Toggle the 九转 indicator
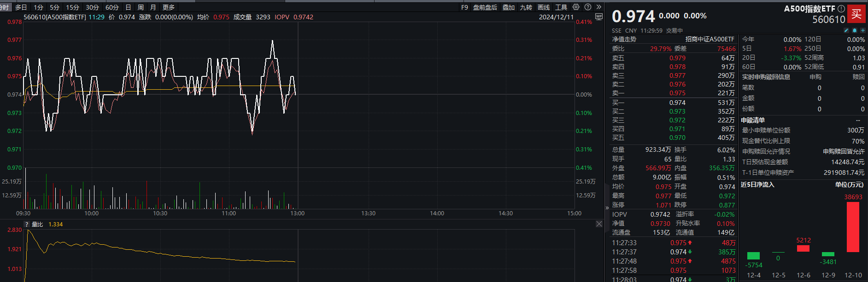Image resolution: width=868 pixels, height=282 pixels. coord(526,7)
